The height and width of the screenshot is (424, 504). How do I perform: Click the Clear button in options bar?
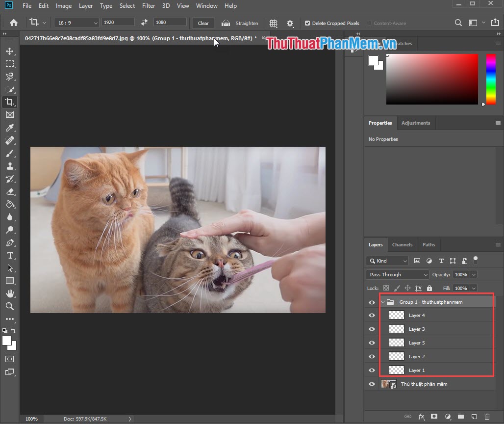pos(203,23)
